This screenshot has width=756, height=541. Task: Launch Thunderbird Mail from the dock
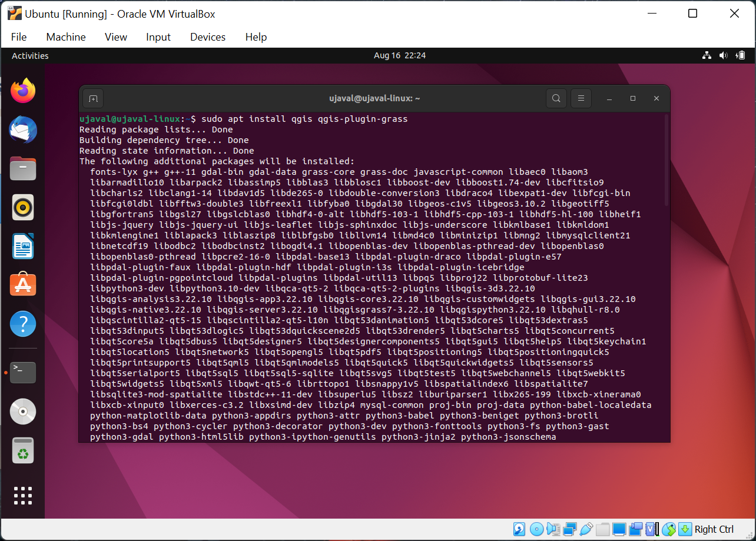click(23, 130)
